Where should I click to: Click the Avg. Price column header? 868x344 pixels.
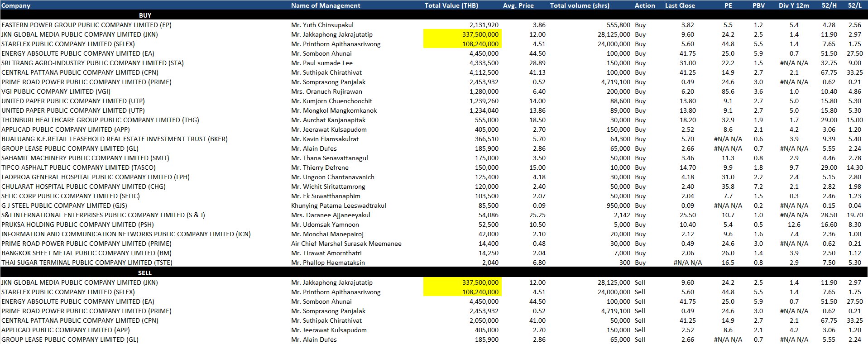pos(518,5)
